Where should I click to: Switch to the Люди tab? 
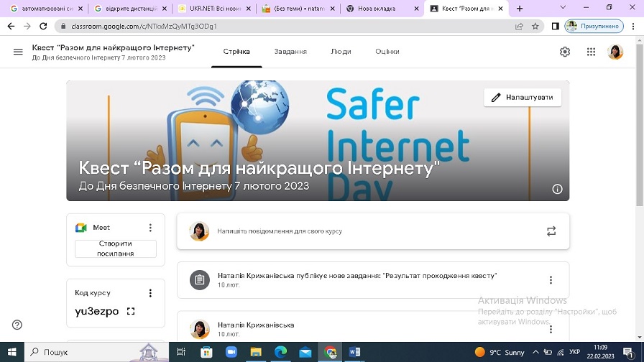pyautogui.click(x=341, y=52)
